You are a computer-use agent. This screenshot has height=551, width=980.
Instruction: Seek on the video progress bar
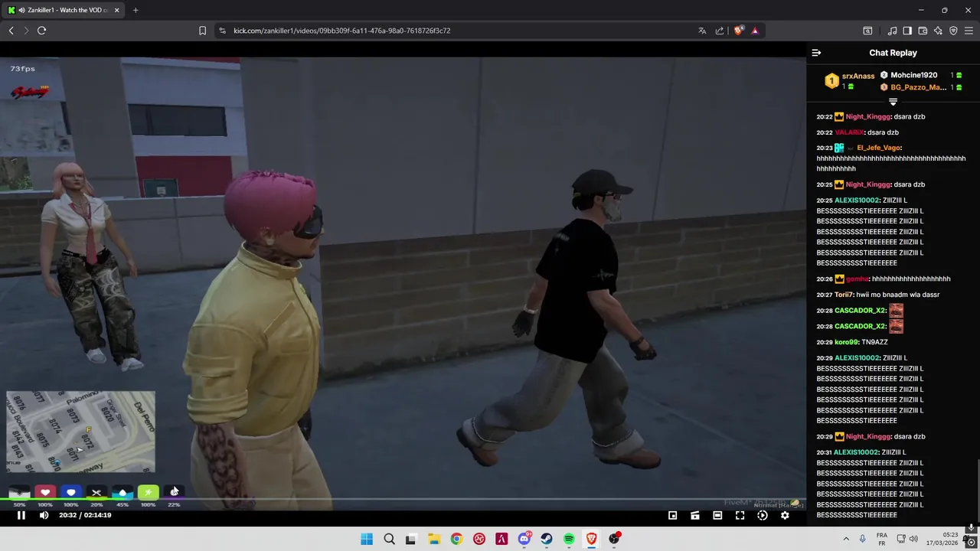click(403, 500)
